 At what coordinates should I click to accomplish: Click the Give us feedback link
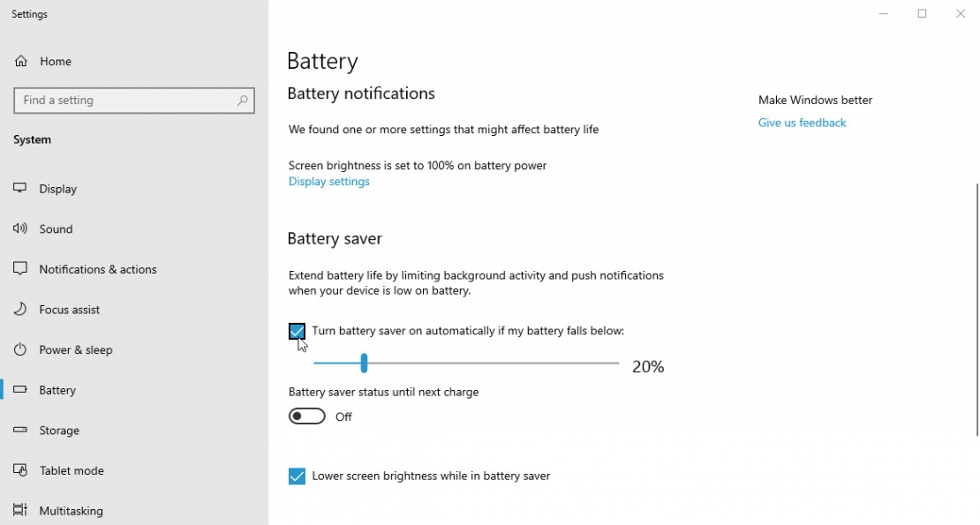(x=802, y=123)
